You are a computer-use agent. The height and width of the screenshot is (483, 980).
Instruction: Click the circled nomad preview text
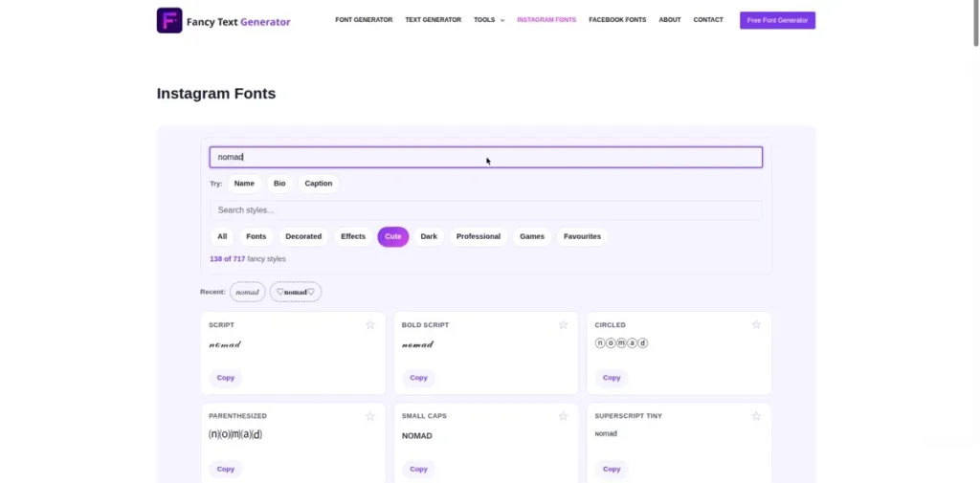pyautogui.click(x=621, y=343)
